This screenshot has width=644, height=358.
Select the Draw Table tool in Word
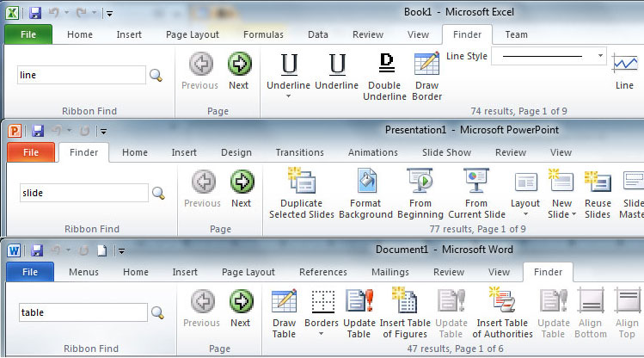point(284,313)
